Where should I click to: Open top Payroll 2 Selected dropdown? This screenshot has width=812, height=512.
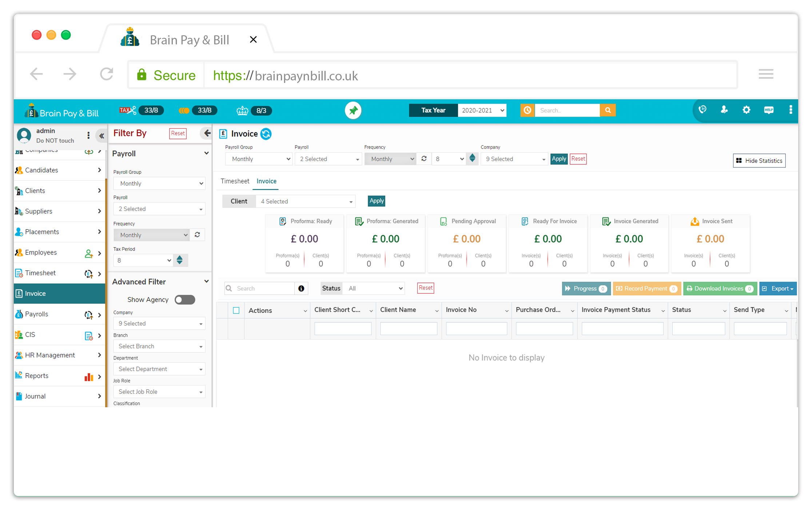328,159
